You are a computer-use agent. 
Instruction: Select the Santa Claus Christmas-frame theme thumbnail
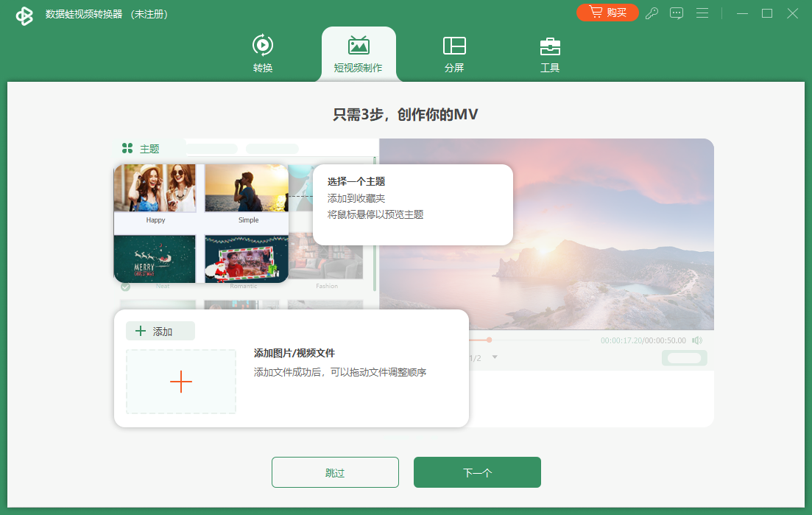coord(247,259)
